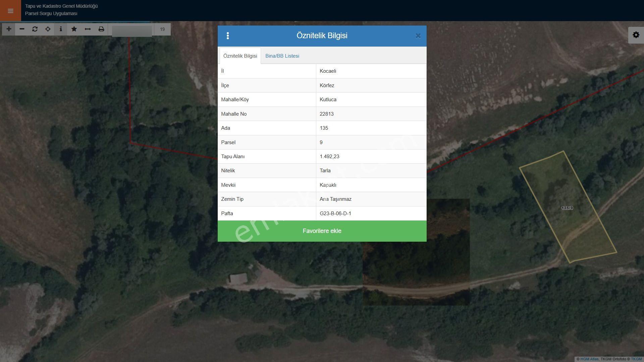Print the map with printer icon
Viewport: 644px width, 362px height.
tap(101, 29)
